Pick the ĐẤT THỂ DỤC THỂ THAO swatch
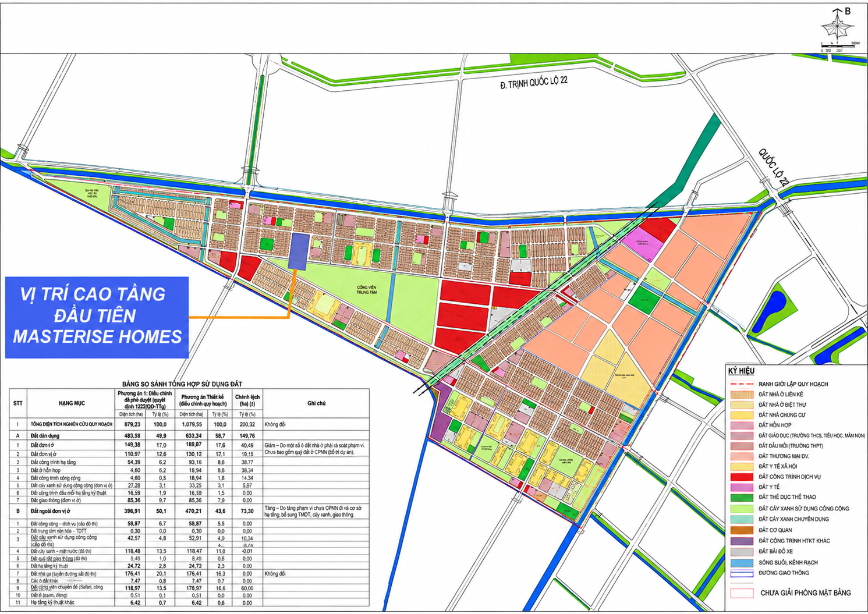 pyautogui.click(x=742, y=497)
